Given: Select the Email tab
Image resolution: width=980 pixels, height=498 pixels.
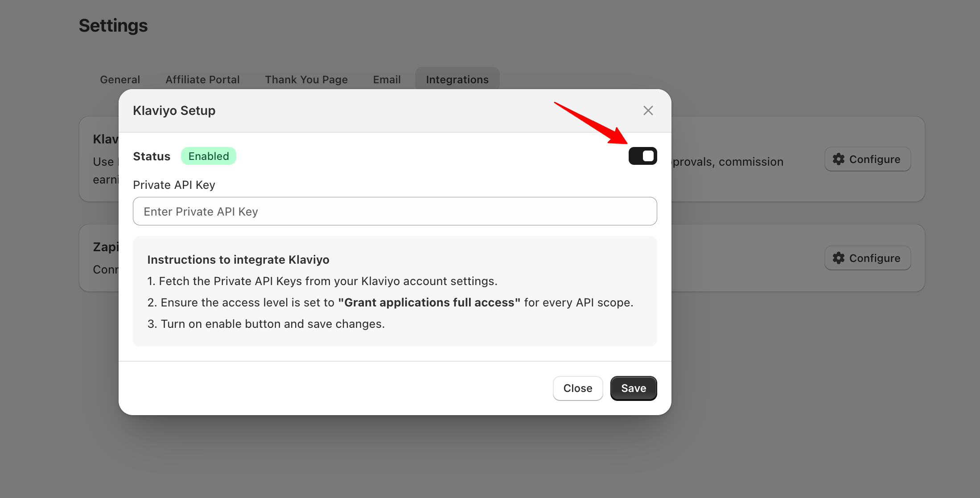Looking at the screenshot, I should (387, 80).
